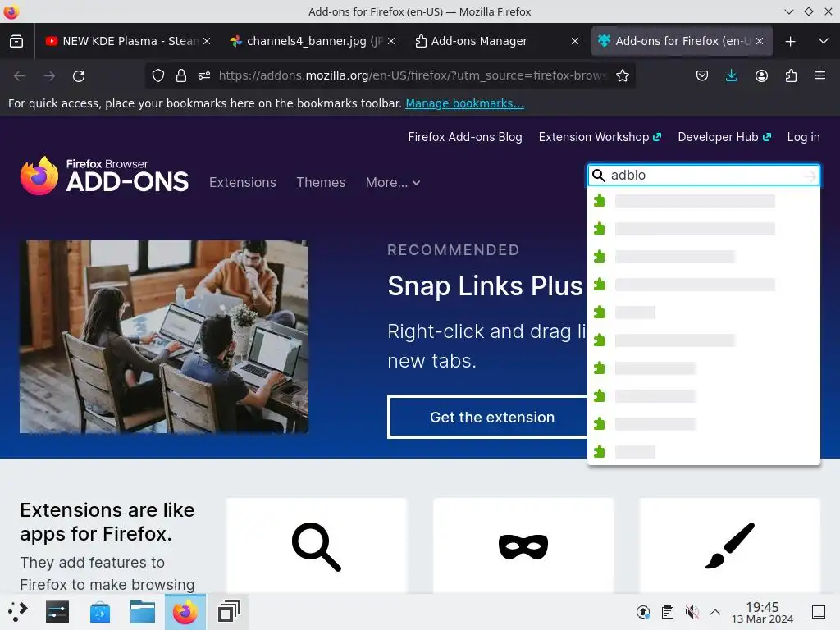This screenshot has height=630, width=840.
Task: Open the clock showing 19:45
Action: pyautogui.click(x=762, y=612)
